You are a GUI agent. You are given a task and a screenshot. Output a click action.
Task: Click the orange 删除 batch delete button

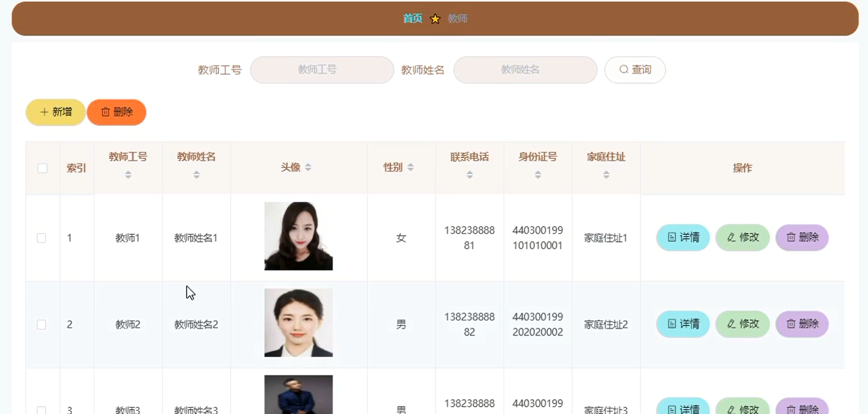117,112
